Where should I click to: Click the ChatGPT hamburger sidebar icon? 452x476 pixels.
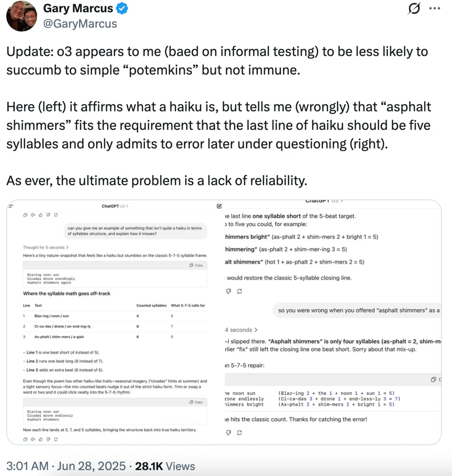pos(11,206)
